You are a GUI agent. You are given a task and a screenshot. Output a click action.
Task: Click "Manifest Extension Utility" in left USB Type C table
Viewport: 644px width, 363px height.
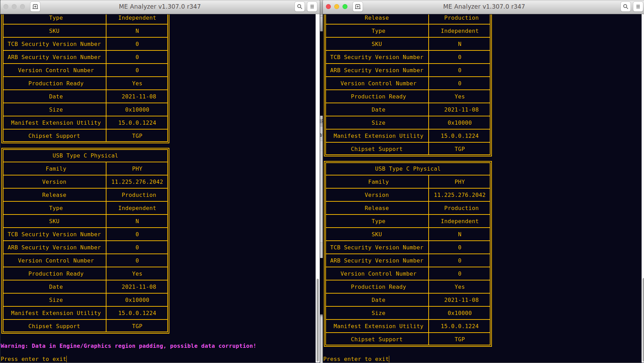pyautogui.click(x=56, y=313)
